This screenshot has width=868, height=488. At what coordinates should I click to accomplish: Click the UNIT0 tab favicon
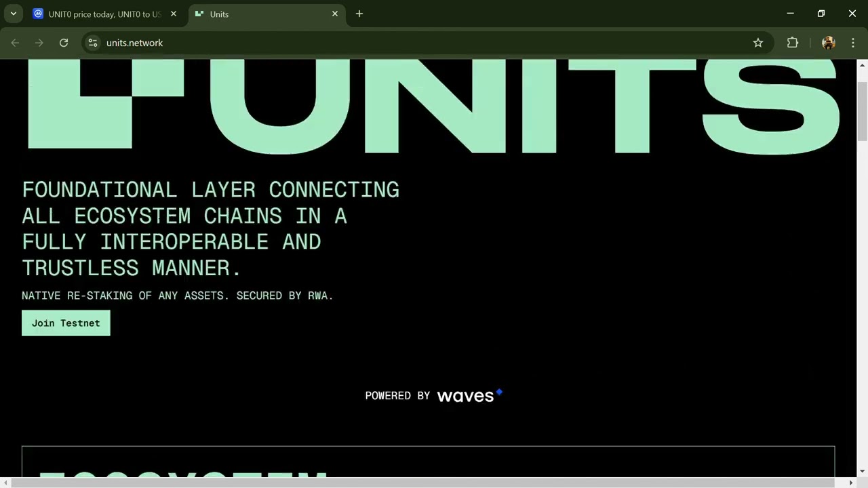tap(38, 14)
